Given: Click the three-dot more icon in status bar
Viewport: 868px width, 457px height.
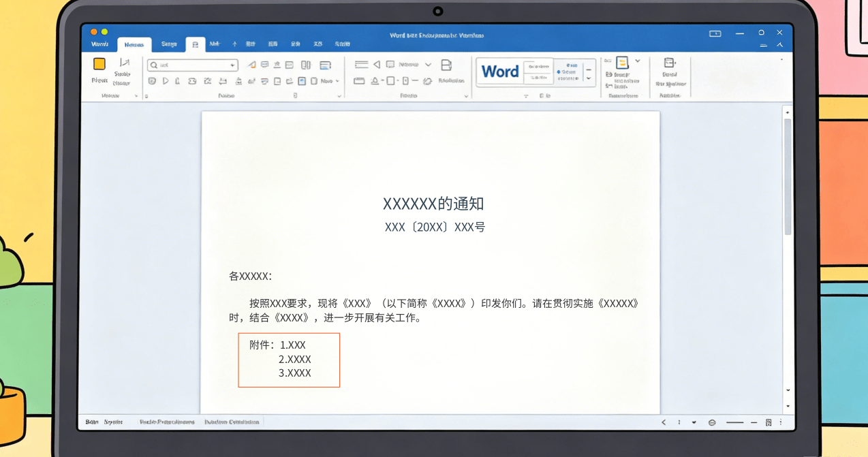Looking at the screenshot, I should pyautogui.click(x=781, y=422).
